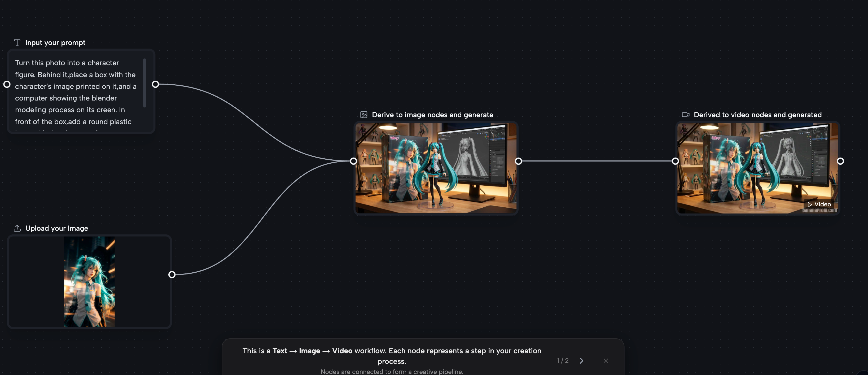This screenshot has width=868, height=375.
Task: Click the text icon beside Input your prompt
Action: point(17,42)
